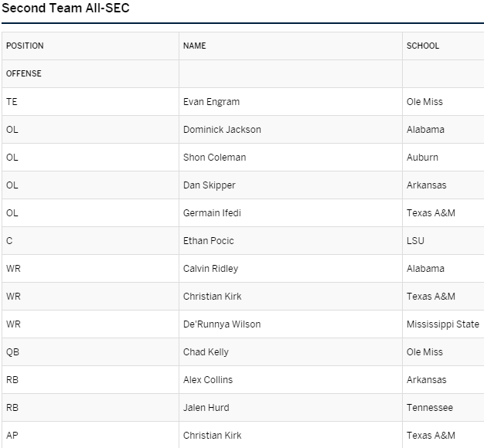Screen dimensions: 484x448
Task: Click the Shon Coleman entry
Action: [214, 158]
